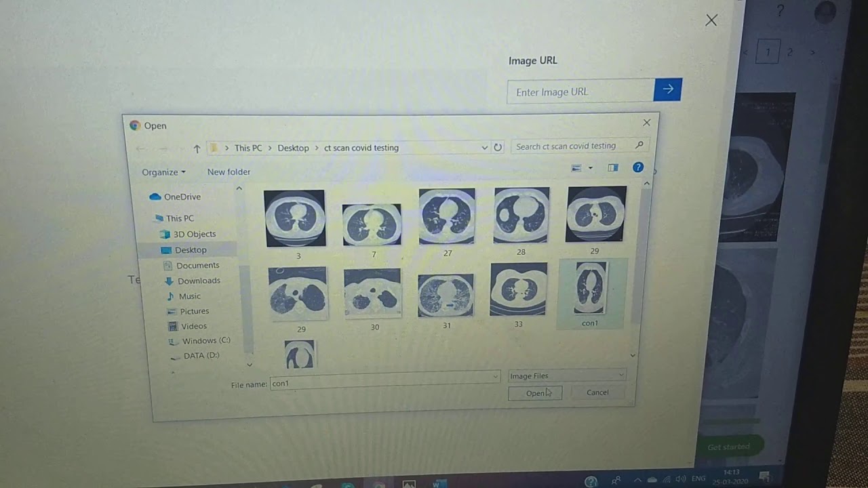Click New folder in the toolbar
Screen dimensions: 868x488
229,172
